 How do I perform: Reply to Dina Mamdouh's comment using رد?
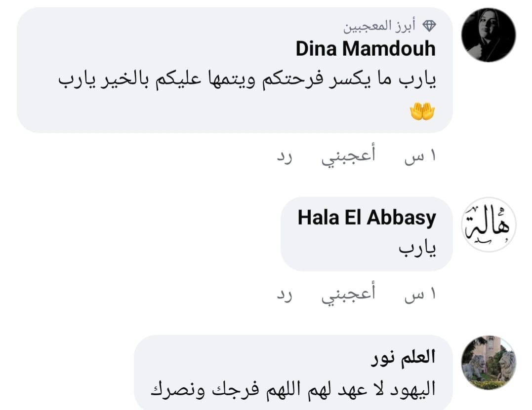click(284, 157)
